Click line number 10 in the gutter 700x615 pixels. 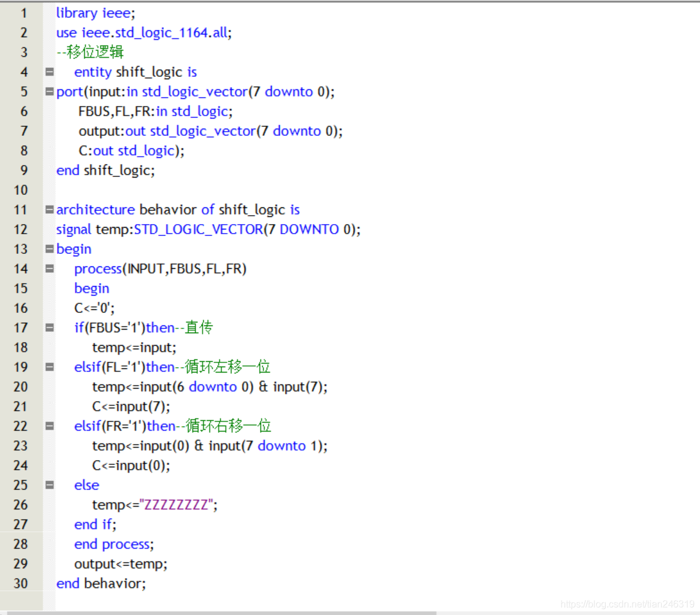20,190
